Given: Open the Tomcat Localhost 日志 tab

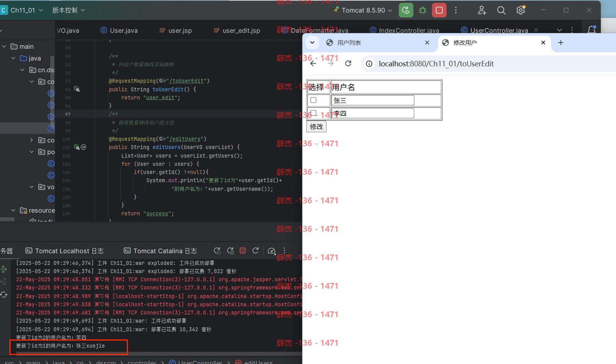Looking at the screenshot, I should (64, 251).
